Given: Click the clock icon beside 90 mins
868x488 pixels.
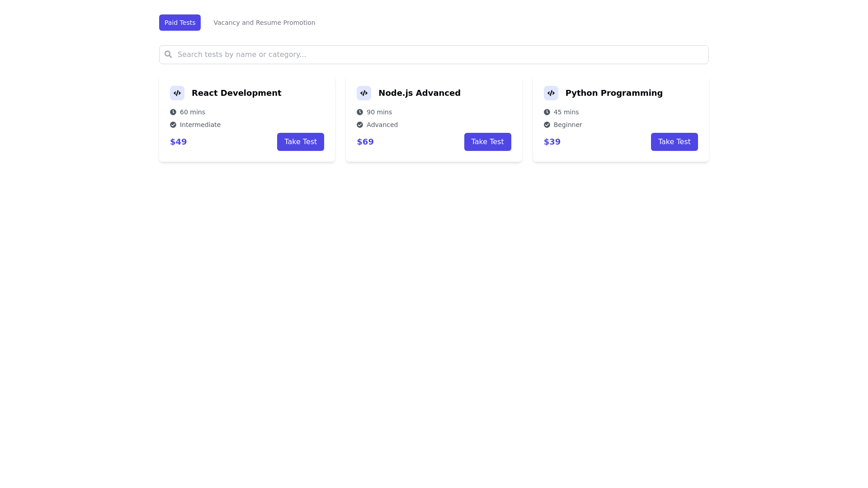Looking at the screenshot, I should point(360,112).
